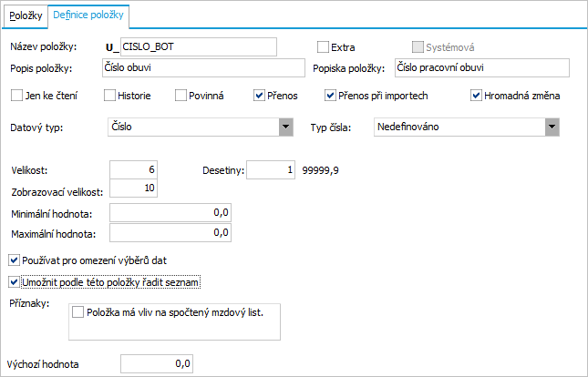This screenshot has width=588, height=377.
Task: Click the Velikost number field
Action: 133,169
